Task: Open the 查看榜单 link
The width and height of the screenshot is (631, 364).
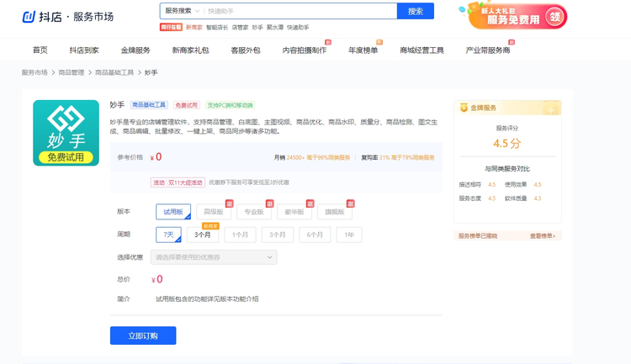Action: [543, 236]
